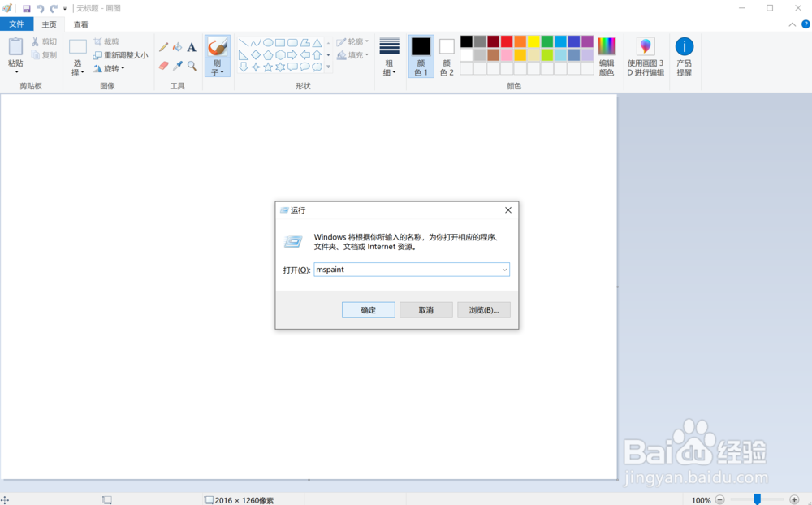Switch to the 查看 (View) tab
812x505 pixels.
coord(79,24)
